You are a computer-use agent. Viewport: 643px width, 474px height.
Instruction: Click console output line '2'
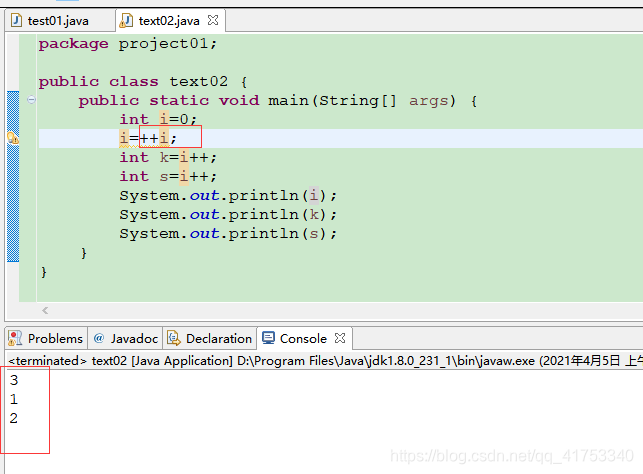14,418
